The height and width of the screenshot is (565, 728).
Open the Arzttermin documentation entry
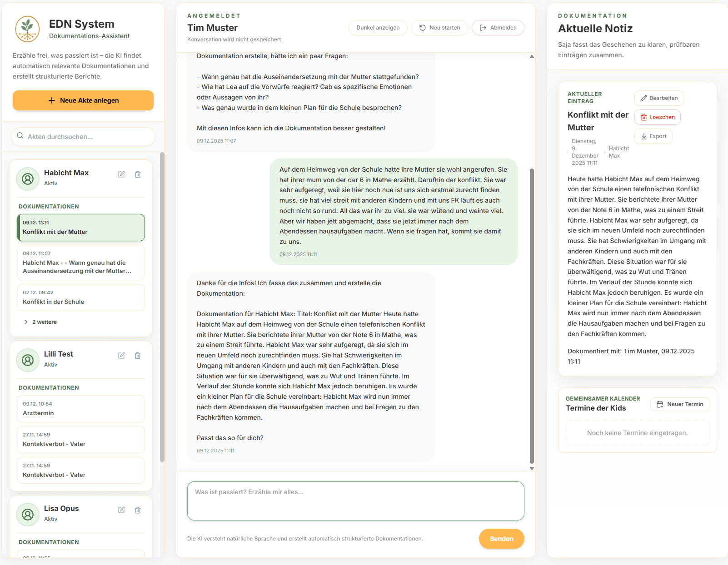pyautogui.click(x=81, y=409)
